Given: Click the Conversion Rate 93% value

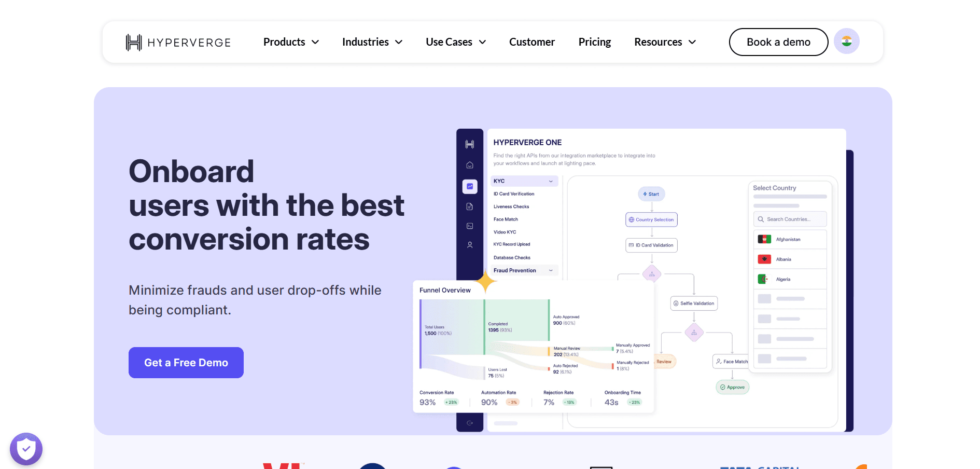Looking at the screenshot, I should 428,403.
